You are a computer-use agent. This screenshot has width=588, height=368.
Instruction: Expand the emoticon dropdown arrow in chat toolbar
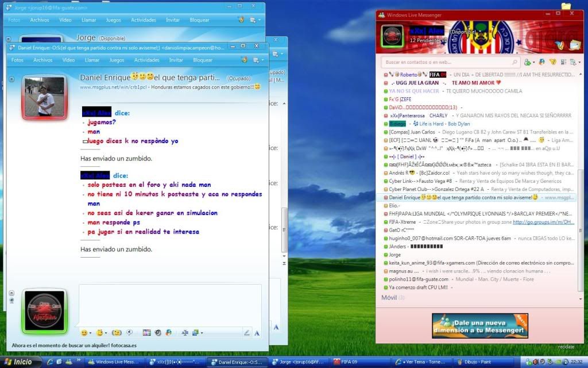(90, 333)
